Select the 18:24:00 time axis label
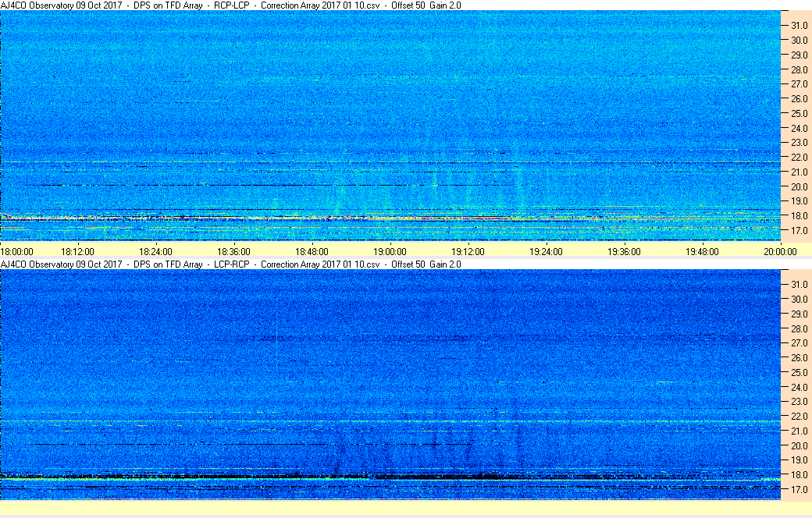This screenshot has width=812, height=518. [x=156, y=252]
